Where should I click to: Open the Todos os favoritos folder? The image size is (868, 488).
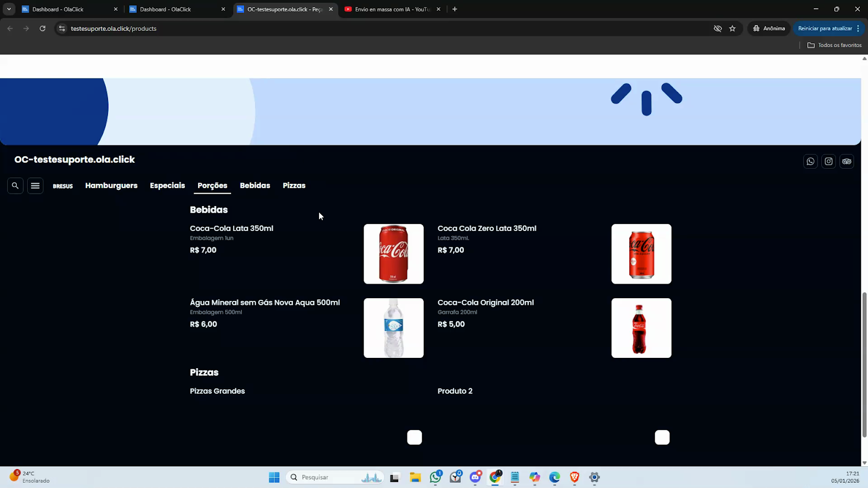coord(834,46)
